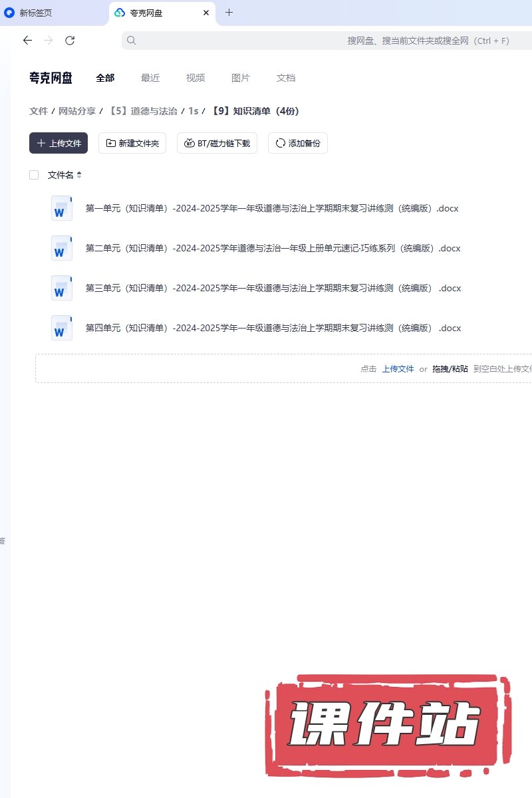This screenshot has width=532, height=798.
Task: Switch to the 最近 tab
Action: click(x=150, y=78)
